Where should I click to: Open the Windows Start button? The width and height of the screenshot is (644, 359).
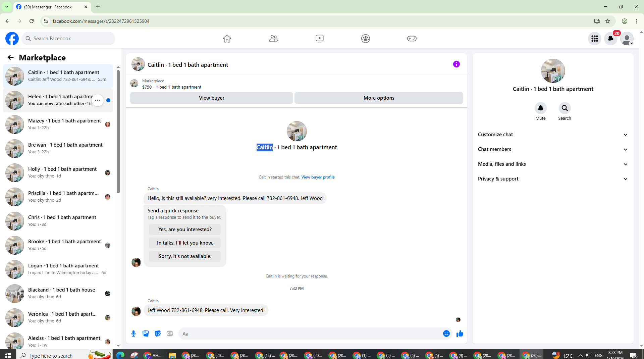point(8,355)
